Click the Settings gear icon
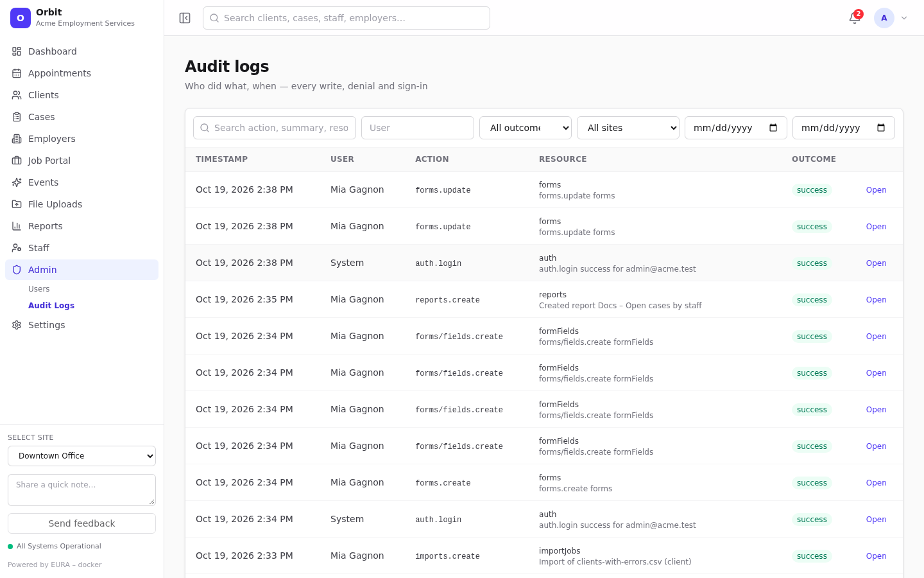The image size is (924, 578). [17, 325]
